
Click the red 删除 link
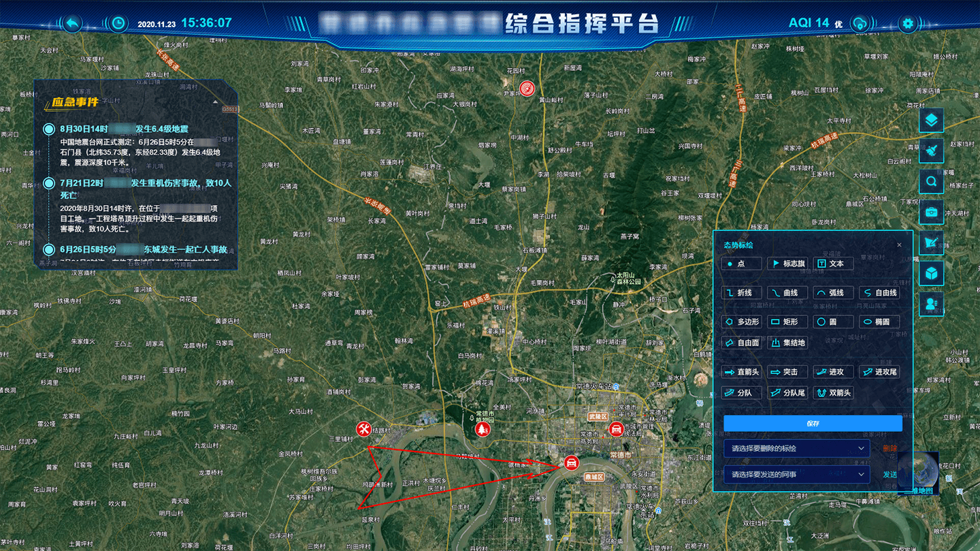pyautogui.click(x=889, y=448)
